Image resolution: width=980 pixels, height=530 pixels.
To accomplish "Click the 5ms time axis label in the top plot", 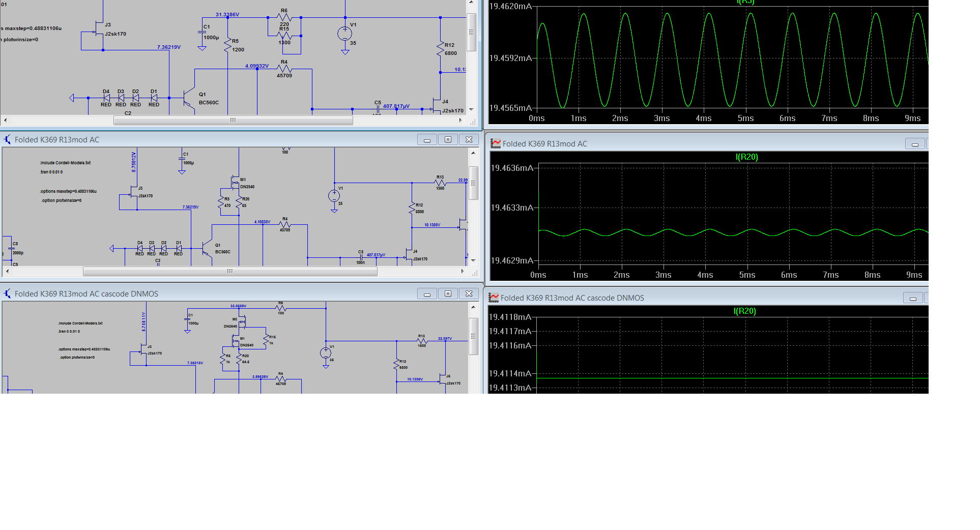I will 745,118.
